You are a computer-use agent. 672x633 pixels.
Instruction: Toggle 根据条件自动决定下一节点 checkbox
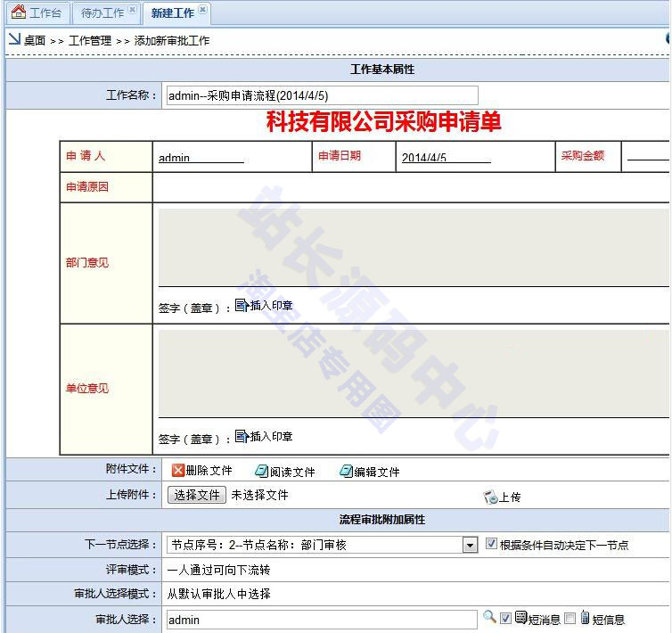coord(491,544)
